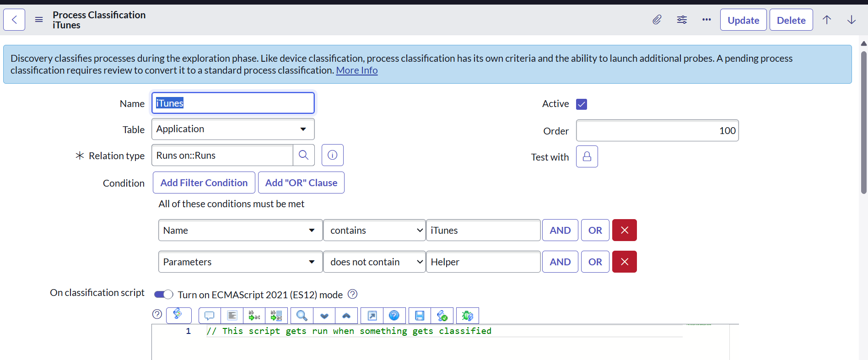
Task: Open the Table dropdown showing Application
Action: click(x=233, y=129)
